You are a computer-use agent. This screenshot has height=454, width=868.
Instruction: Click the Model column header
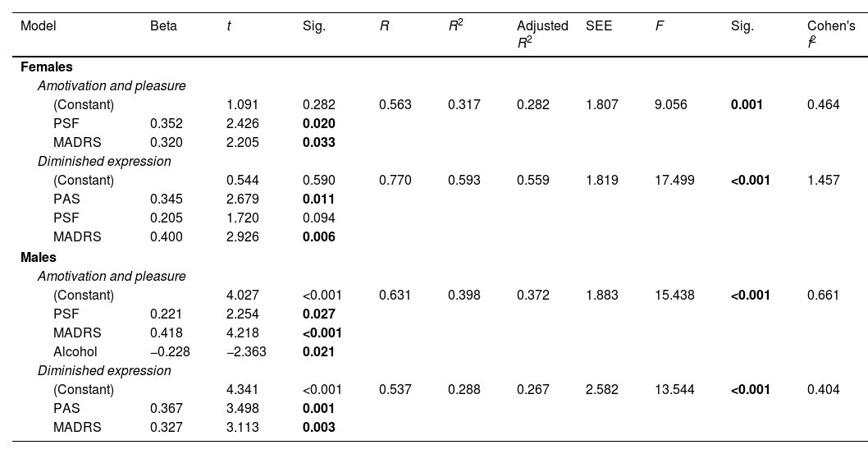[38, 26]
